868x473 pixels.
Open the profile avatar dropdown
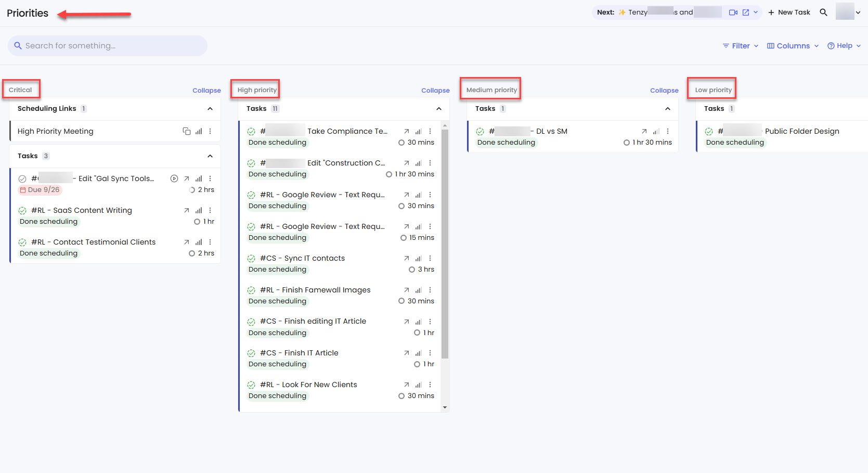[847, 11]
